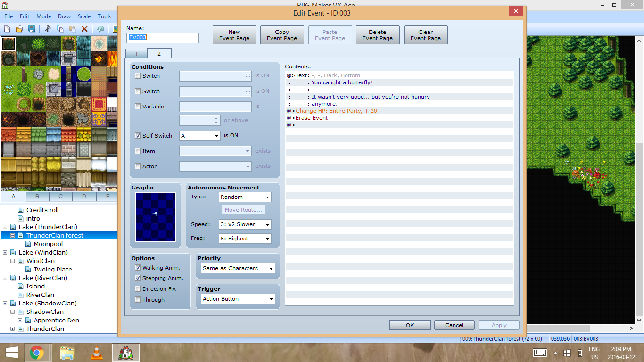
Task: Click Clear Event Page button
Action: pyautogui.click(x=426, y=35)
